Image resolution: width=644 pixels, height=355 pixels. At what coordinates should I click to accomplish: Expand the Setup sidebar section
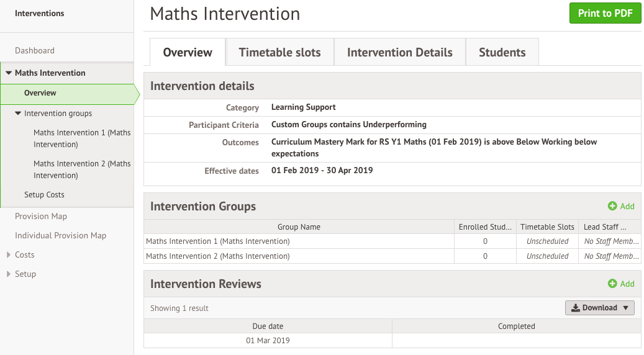tap(8, 274)
